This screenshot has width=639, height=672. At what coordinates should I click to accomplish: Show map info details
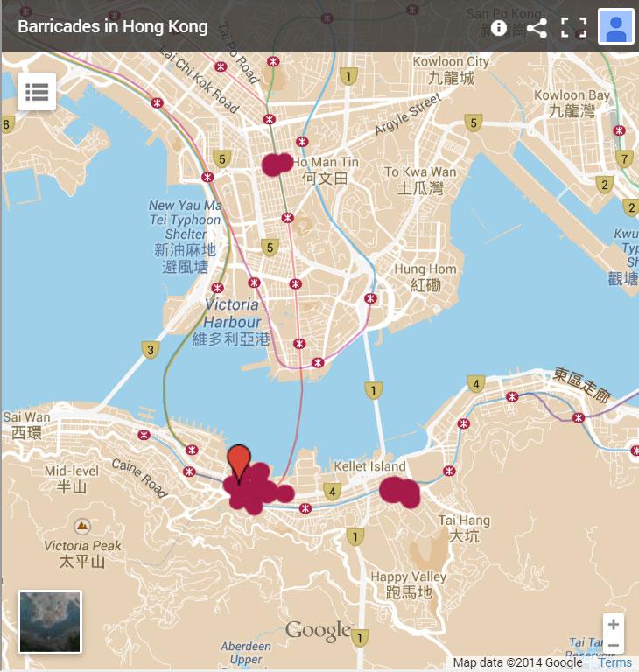click(x=498, y=28)
